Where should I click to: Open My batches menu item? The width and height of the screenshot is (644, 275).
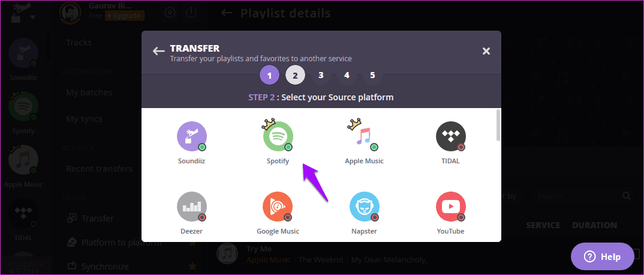pos(89,92)
